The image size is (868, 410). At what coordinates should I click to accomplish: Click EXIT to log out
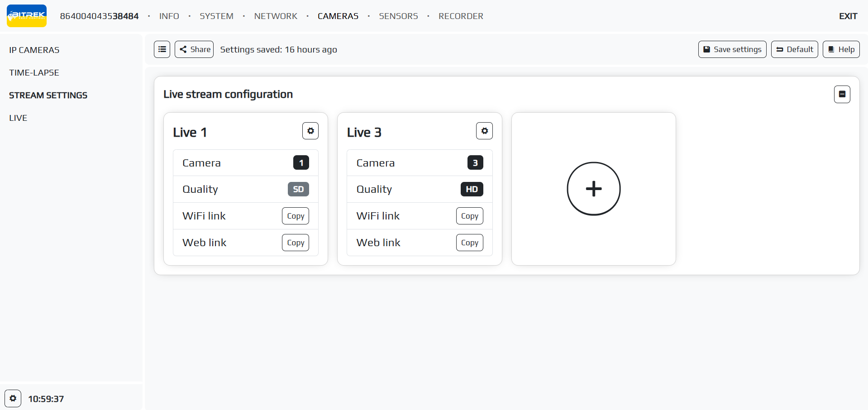[848, 16]
